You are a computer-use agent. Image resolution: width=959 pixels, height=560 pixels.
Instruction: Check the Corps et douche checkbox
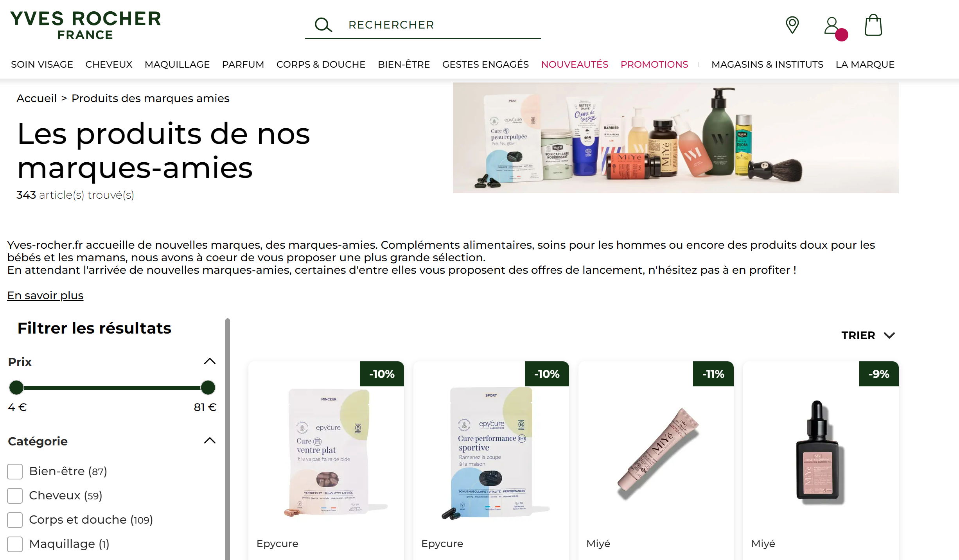tap(15, 520)
